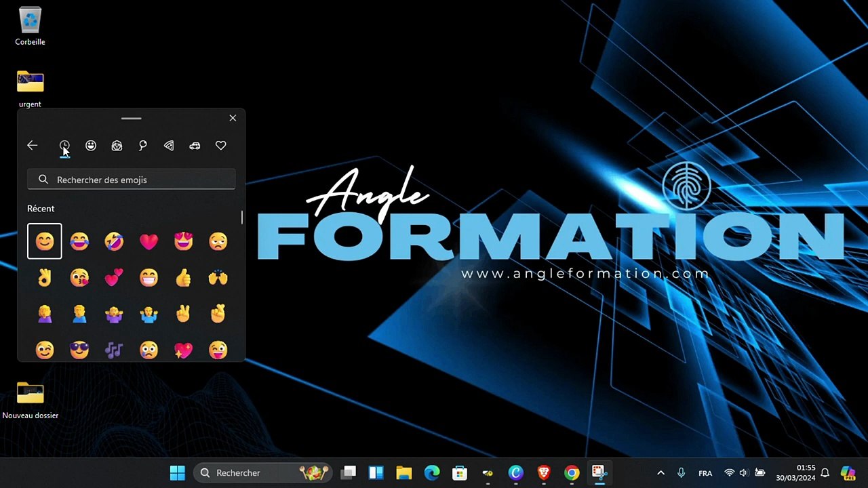Click the taskbar Rechercher search box
Viewport: 868px width, 488px height.
point(264,472)
